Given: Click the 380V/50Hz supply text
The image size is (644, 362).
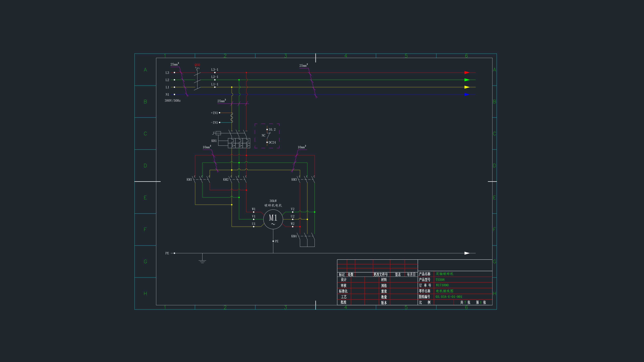Looking at the screenshot, I should coord(173,100).
